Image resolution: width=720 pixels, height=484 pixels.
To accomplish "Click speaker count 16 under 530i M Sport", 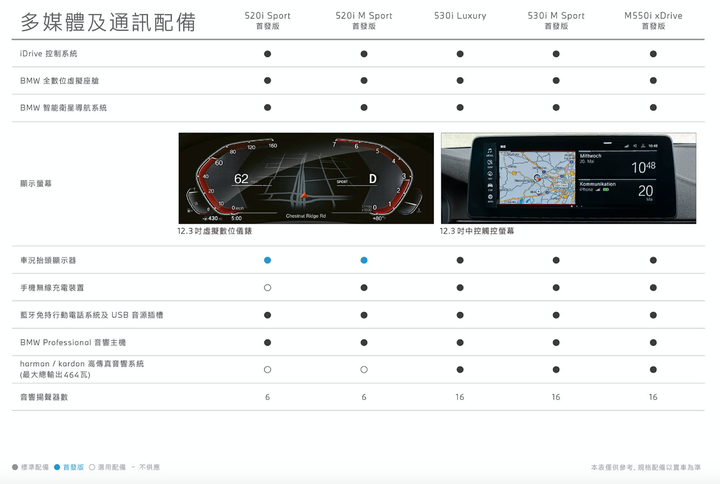I will [x=556, y=397].
